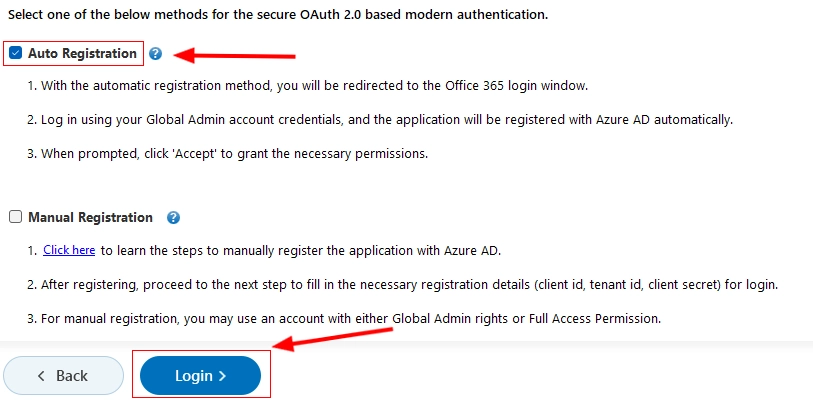Screen dimensions: 813x400
Task: Open help icon beside Manual Registration
Action: tap(173, 217)
